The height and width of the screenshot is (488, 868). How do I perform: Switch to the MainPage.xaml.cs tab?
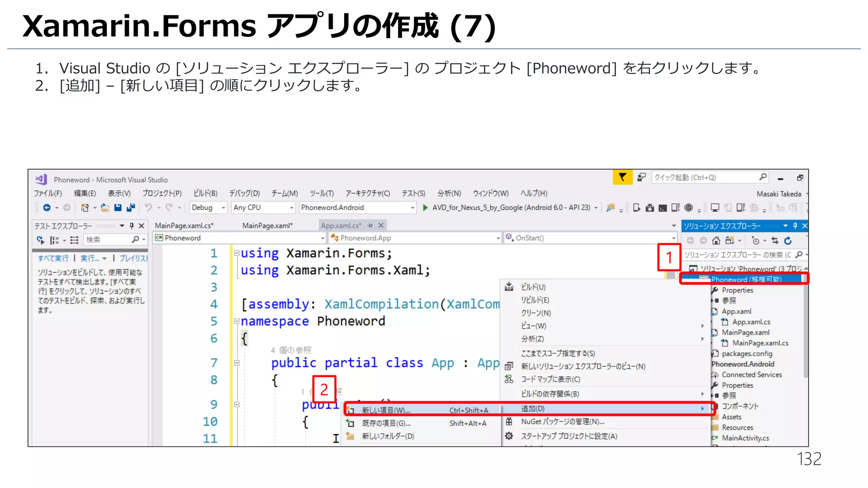tap(184, 226)
